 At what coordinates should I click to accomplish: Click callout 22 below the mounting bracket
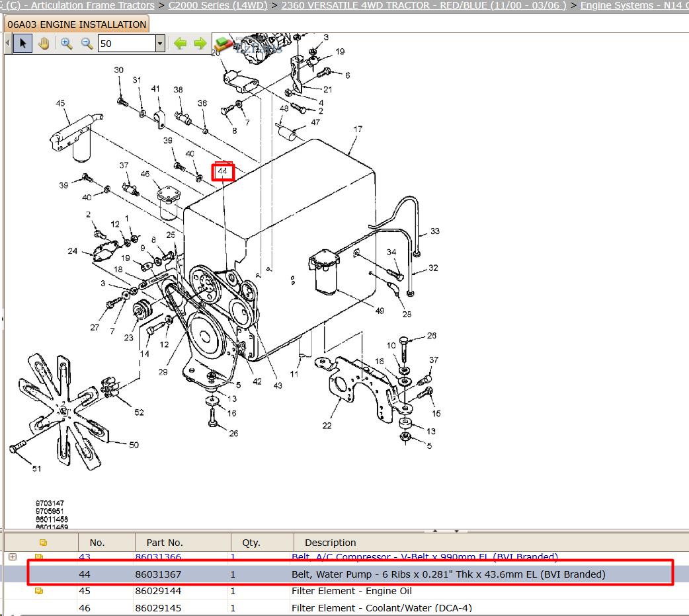pos(327,425)
